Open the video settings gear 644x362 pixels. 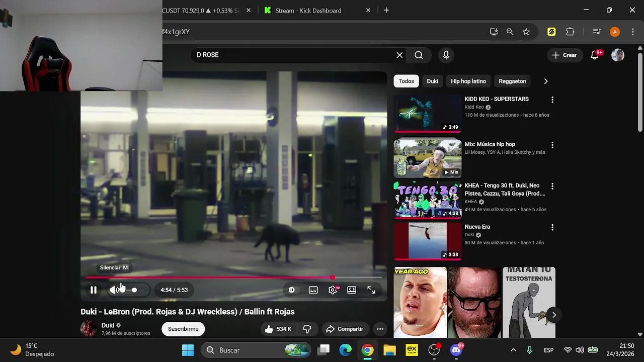(x=333, y=290)
